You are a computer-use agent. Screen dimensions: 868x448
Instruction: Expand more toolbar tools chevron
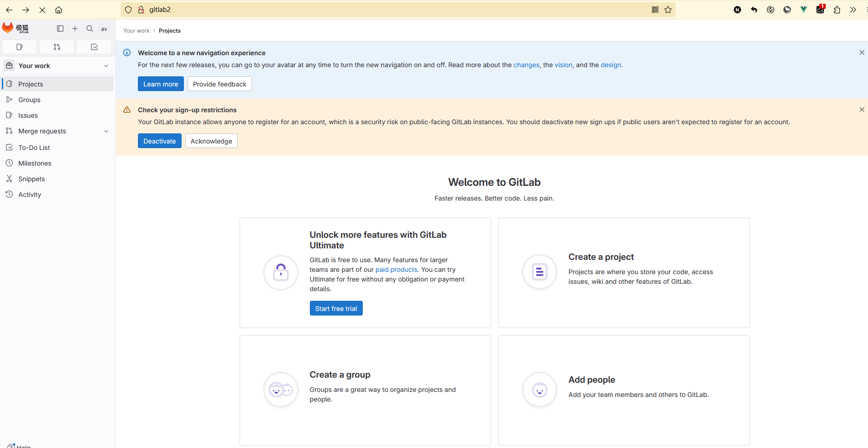pyautogui.click(x=853, y=10)
